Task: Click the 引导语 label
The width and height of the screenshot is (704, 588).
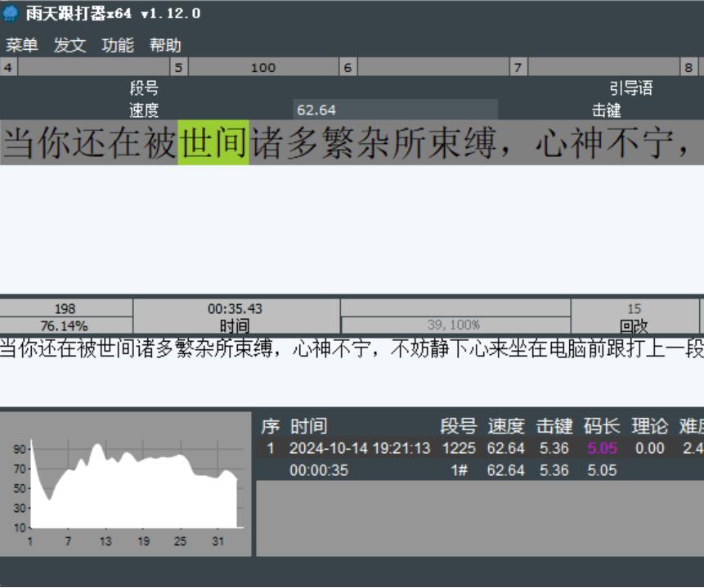Action: click(x=630, y=88)
